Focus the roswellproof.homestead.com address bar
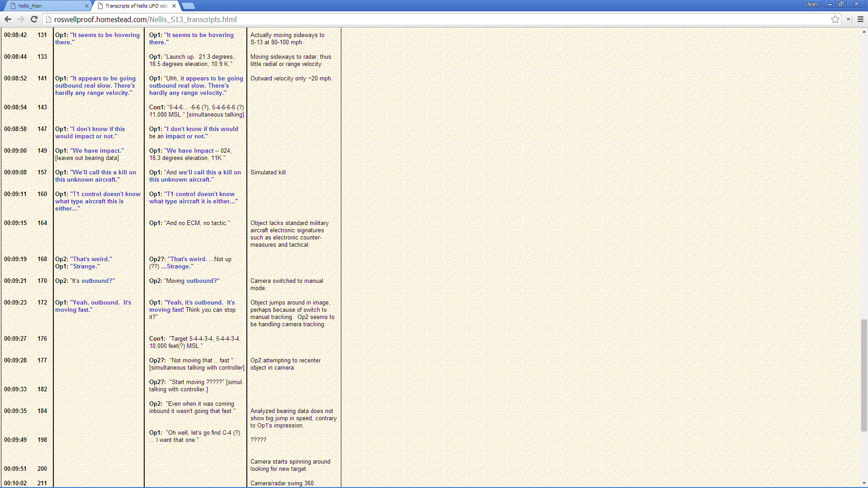 407,19
